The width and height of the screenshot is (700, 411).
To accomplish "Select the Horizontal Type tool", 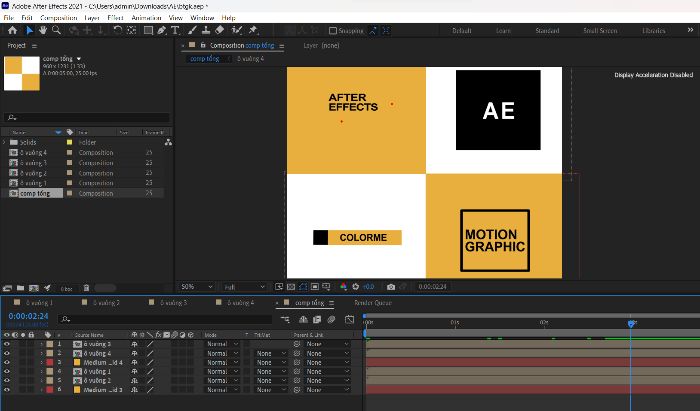I will 175,30.
